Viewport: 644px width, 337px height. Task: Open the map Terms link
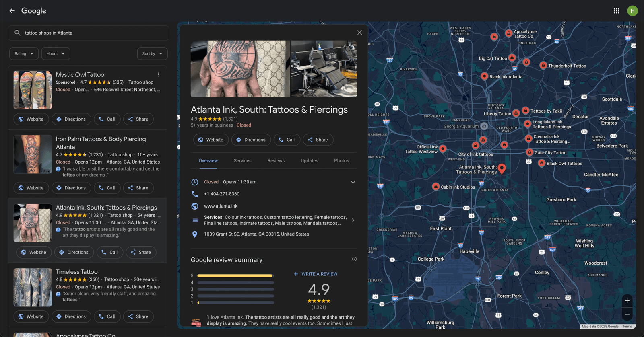coord(627,327)
